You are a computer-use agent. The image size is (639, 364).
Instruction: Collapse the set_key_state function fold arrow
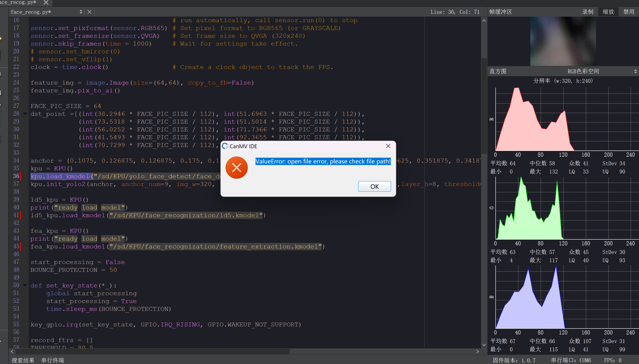[25, 285]
